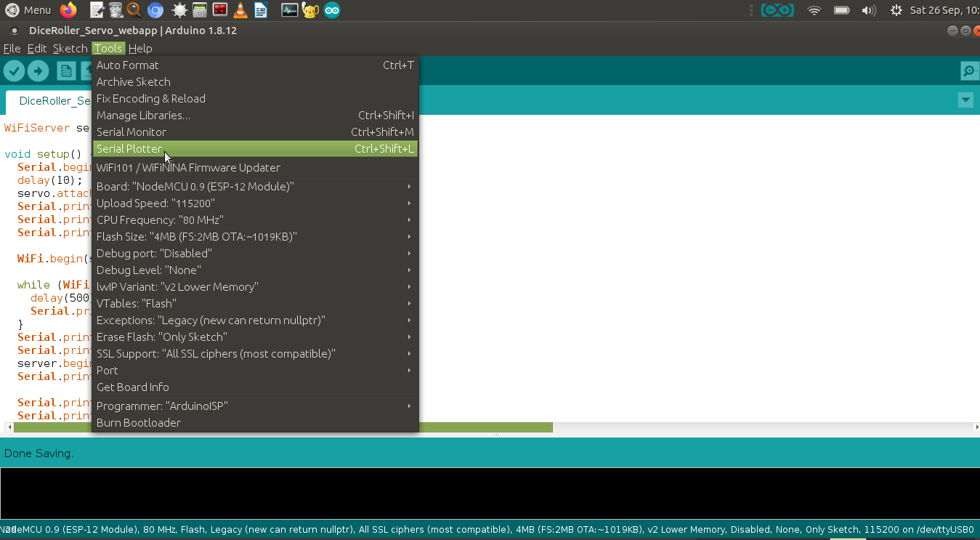980x540 pixels.
Task: Click the date and time clock
Action: point(944,10)
